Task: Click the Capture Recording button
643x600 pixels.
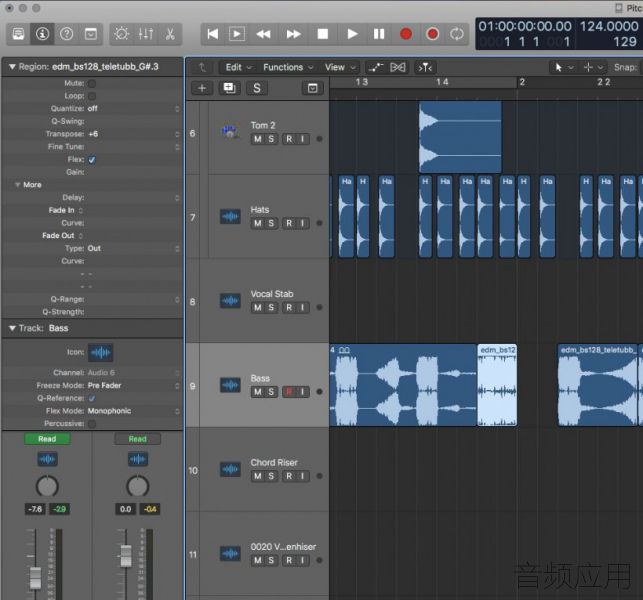Action: click(x=432, y=34)
